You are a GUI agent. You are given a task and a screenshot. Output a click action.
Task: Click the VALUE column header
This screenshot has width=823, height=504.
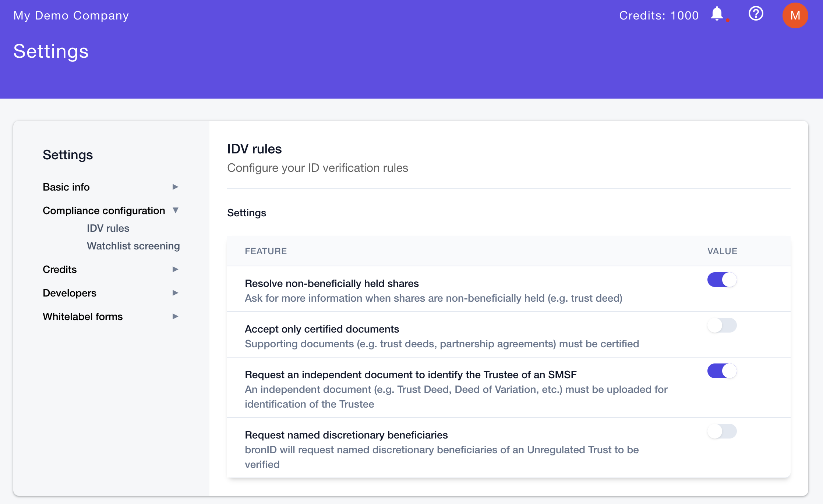pyautogui.click(x=723, y=251)
